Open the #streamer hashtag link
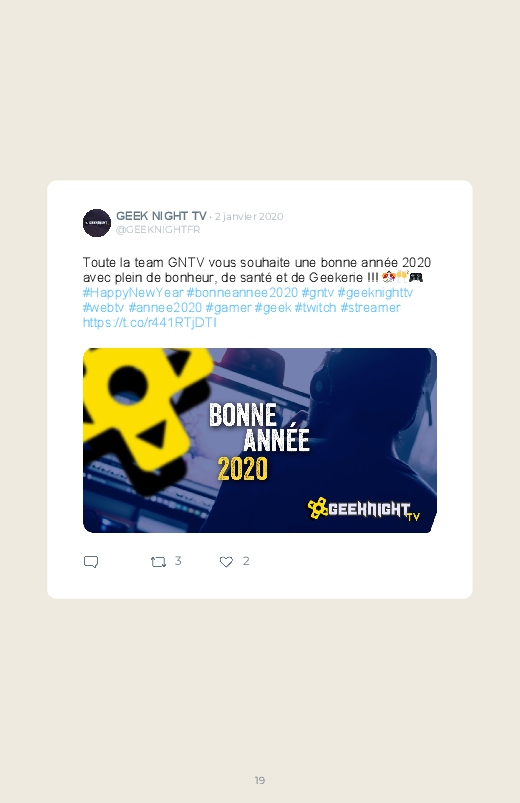The image size is (520, 803). [370, 307]
